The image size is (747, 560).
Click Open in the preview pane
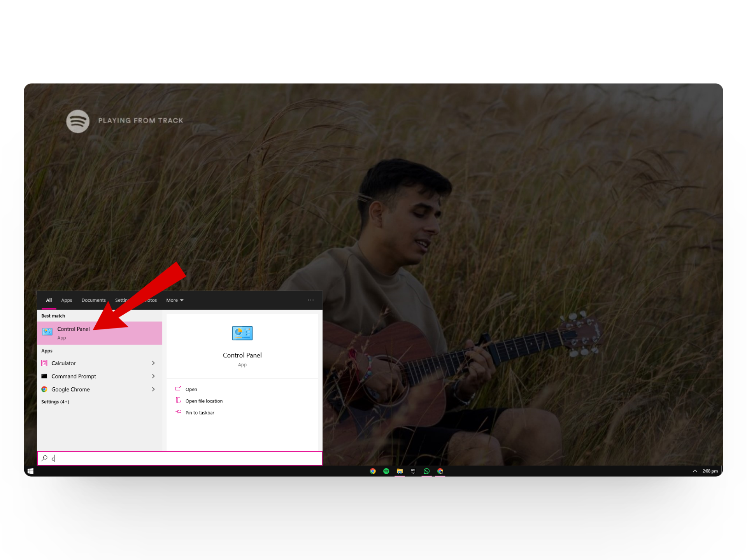(x=191, y=389)
